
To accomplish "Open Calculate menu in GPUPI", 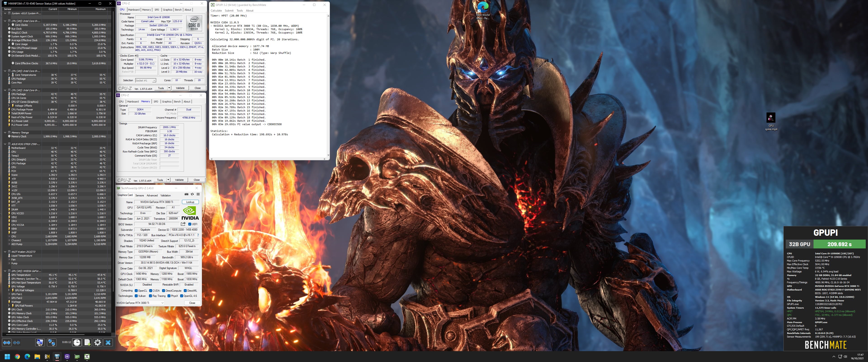I will click(216, 10).
